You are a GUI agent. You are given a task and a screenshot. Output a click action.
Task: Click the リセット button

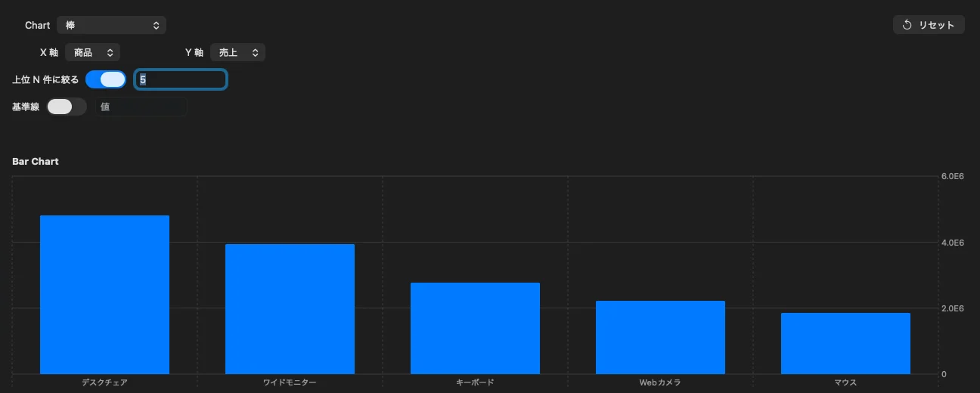tap(929, 25)
